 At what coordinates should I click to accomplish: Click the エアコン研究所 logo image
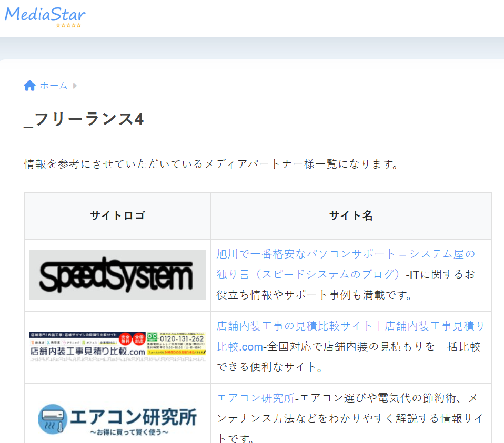117,419
